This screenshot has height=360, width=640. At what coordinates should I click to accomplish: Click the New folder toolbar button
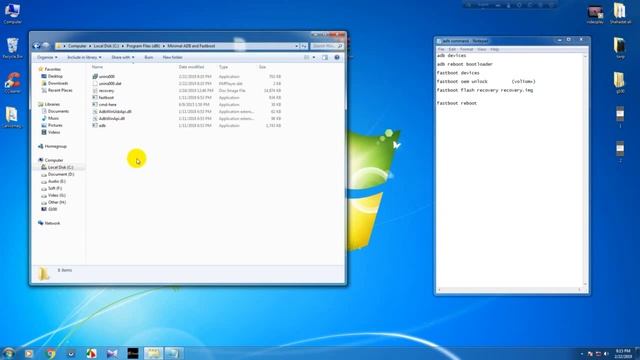(173, 58)
